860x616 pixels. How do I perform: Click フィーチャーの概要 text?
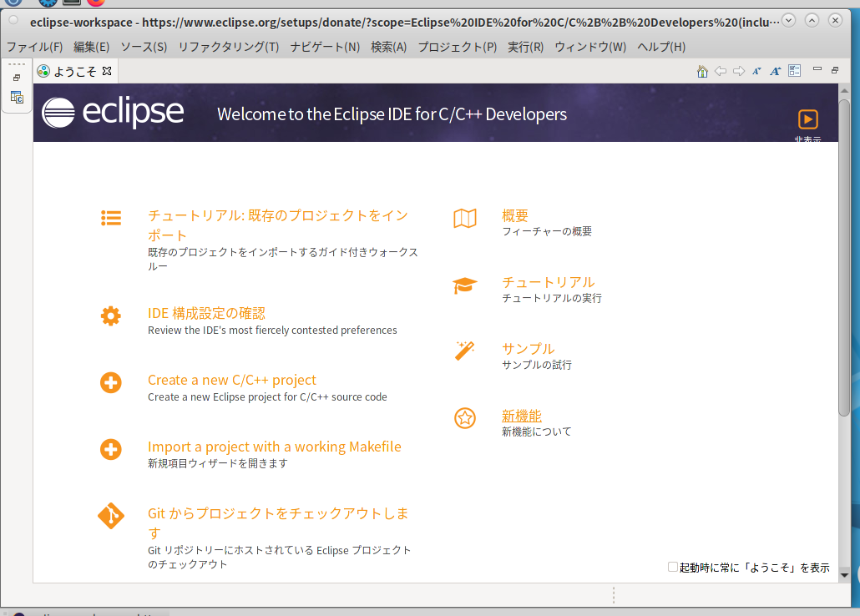[x=547, y=231]
